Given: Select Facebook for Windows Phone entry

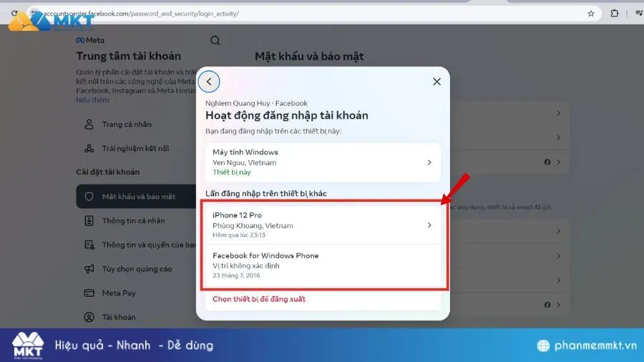Looking at the screenshot, I should point(323,265).
